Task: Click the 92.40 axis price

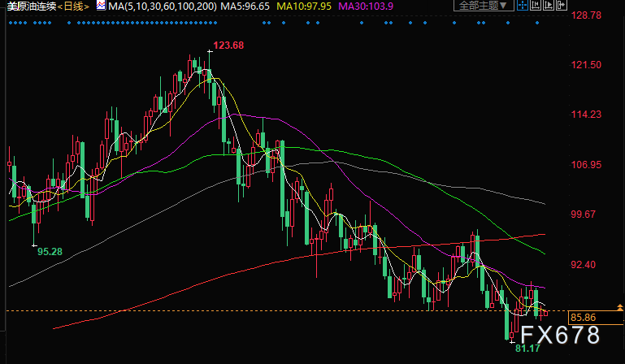Action: point(584,264)
